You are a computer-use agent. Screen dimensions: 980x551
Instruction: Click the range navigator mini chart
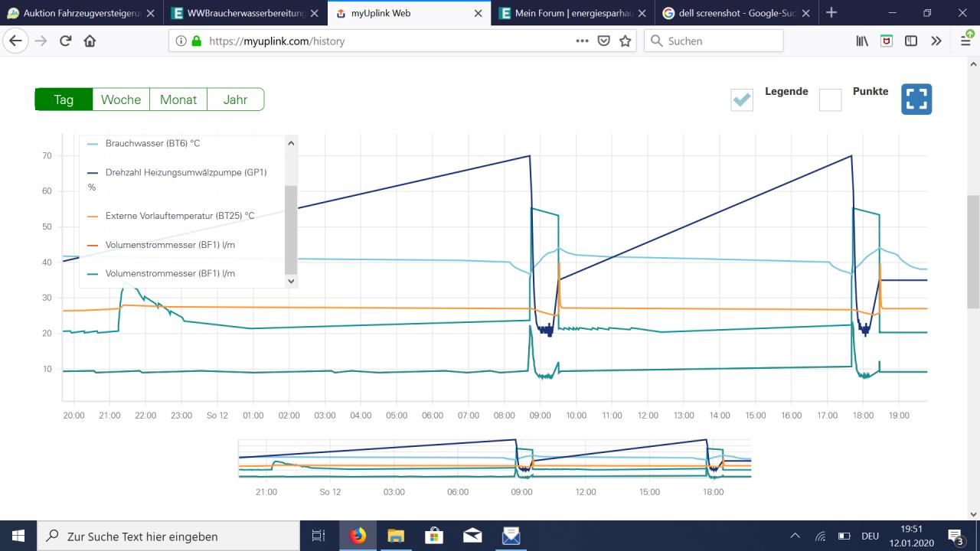[495, 458]
